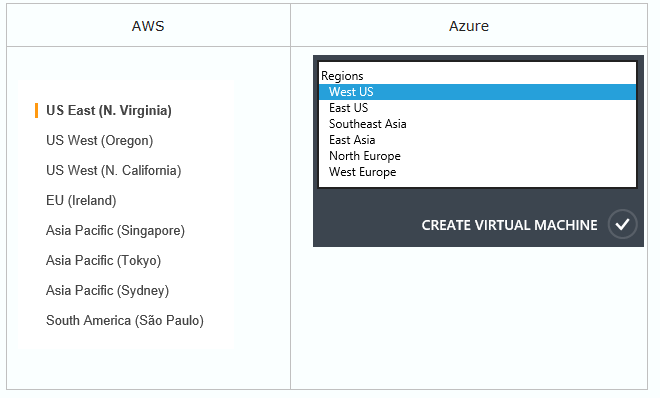
Task: Pick Asia Pacific (Singapore) region
Action: coord(115,231)
